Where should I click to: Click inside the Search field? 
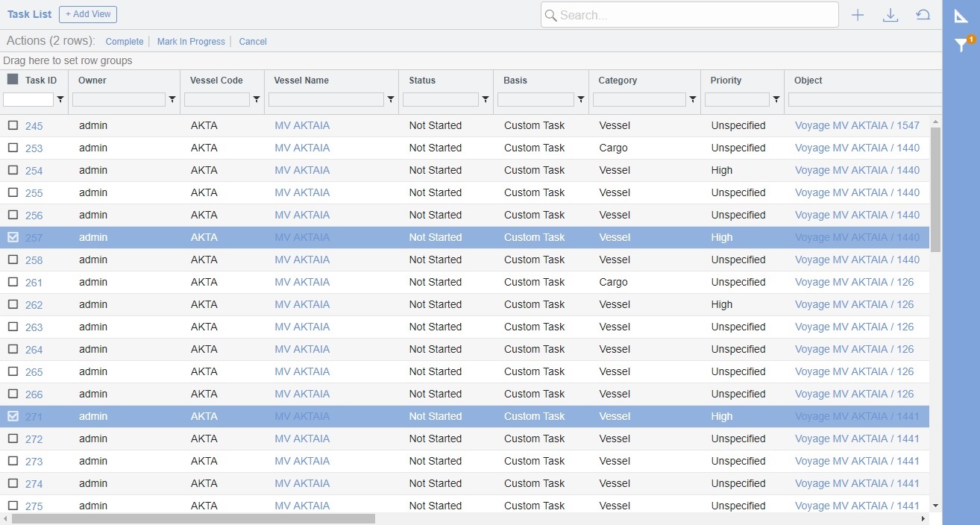[689, 14]
